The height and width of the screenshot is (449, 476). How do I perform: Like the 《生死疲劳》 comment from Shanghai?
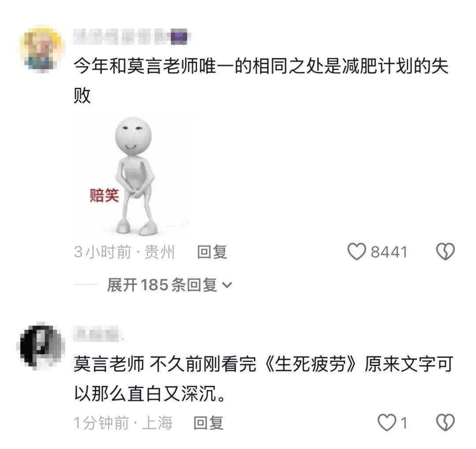point(387,423)
